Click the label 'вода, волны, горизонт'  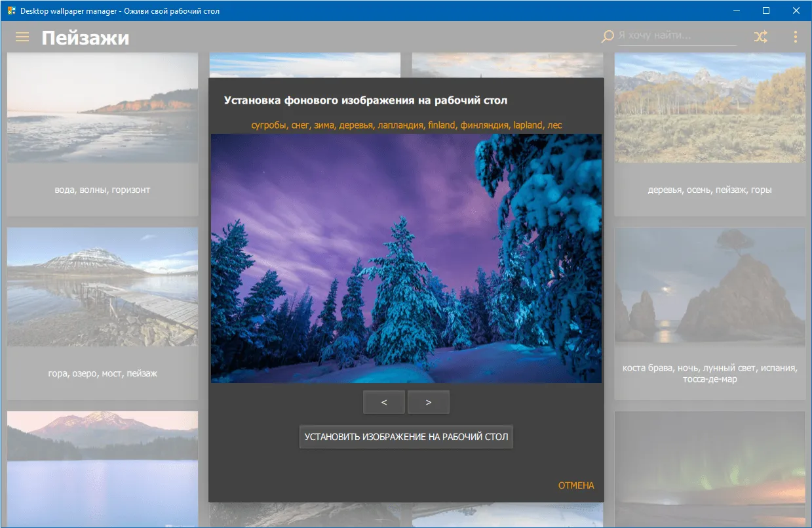(103, 190)
